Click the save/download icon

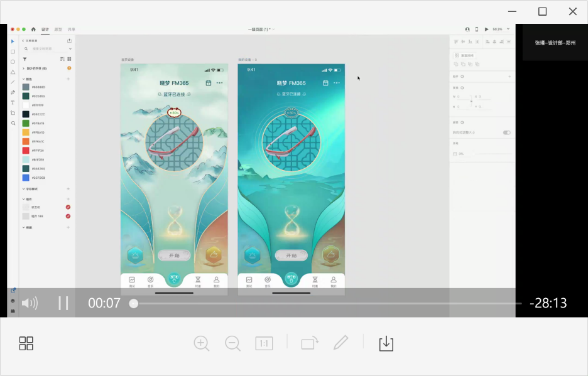coord(386,343)
